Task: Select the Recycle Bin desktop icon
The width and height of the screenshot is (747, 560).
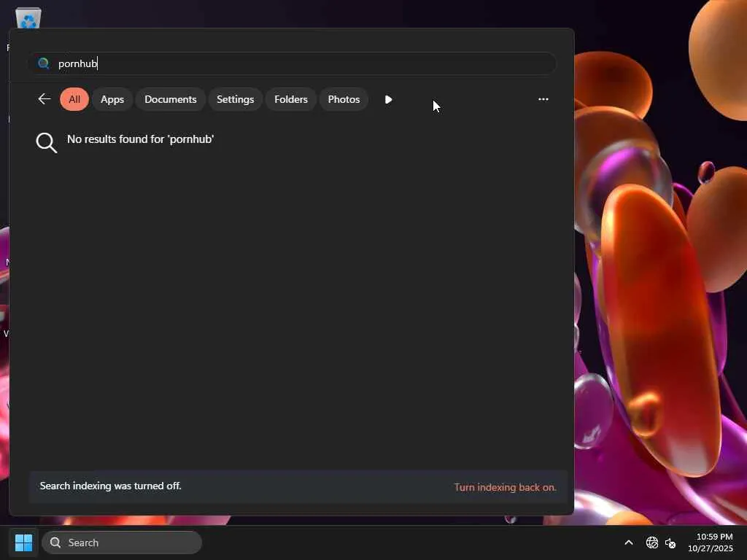Action: (28, 19)
